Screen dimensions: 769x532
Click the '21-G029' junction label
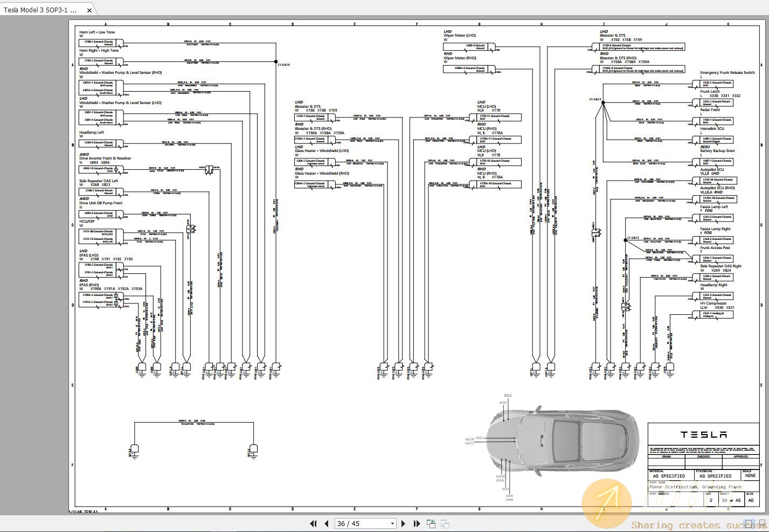coord(283,65)
